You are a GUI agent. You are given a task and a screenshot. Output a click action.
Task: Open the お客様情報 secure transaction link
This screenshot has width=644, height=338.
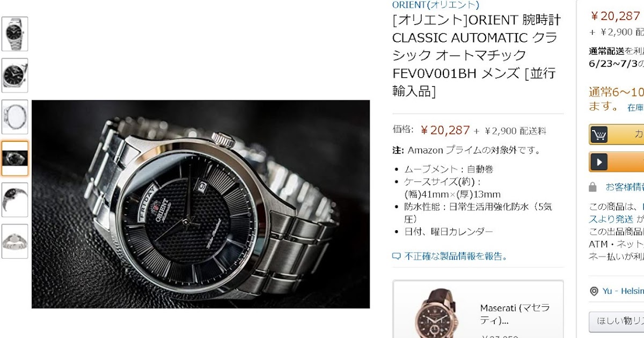tap(624, 187)
